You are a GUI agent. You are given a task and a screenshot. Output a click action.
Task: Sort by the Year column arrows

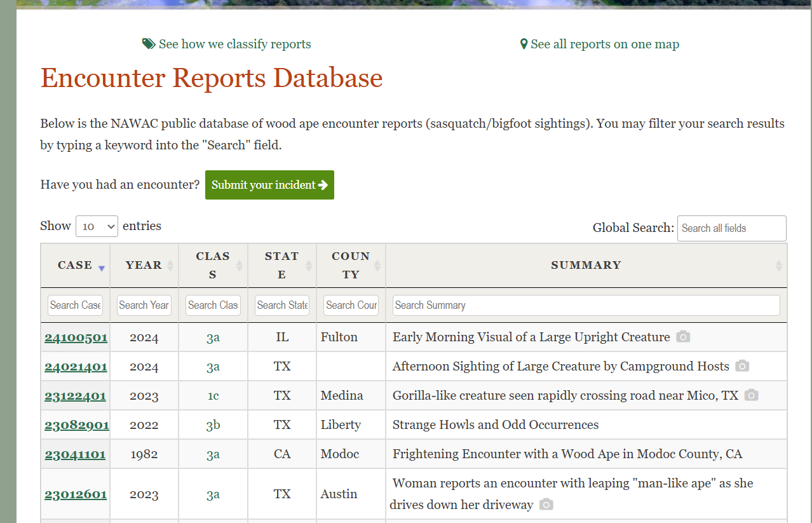170,266
